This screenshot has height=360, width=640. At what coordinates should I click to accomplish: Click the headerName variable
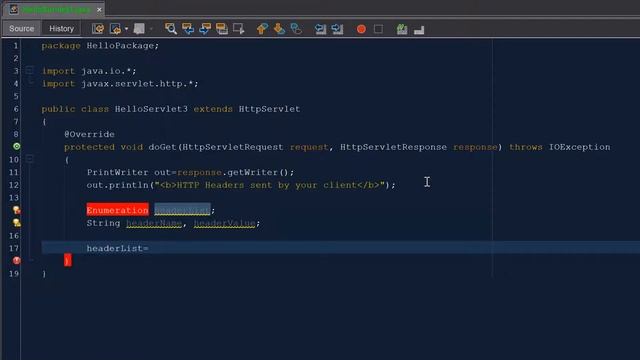click(x=154, y=223)
